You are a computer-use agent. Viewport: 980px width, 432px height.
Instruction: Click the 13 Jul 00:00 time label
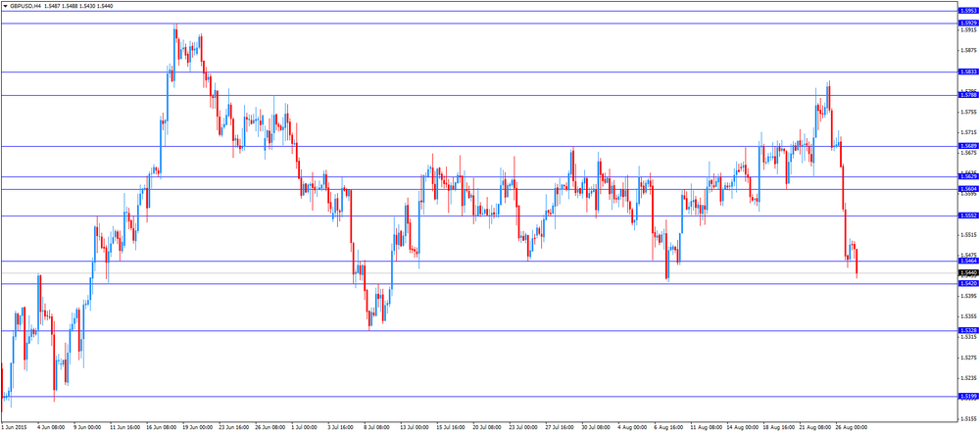pos(415,428)
